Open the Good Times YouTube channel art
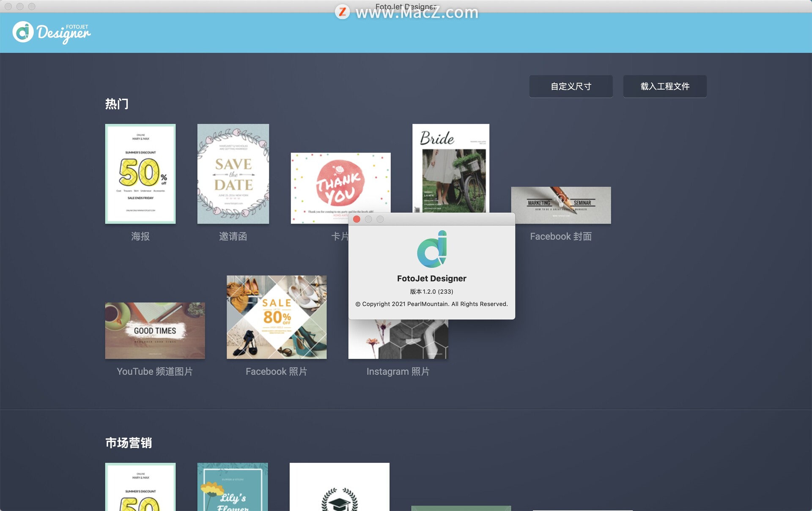Image resolution: width=812 pixels, height=511 pixels. click(155, 331)
